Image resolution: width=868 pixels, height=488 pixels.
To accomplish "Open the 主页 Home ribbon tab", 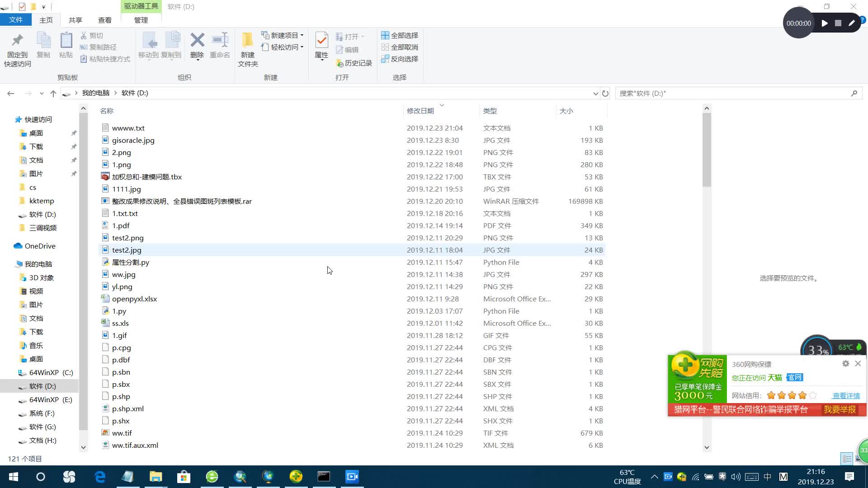I will [46, 20].
